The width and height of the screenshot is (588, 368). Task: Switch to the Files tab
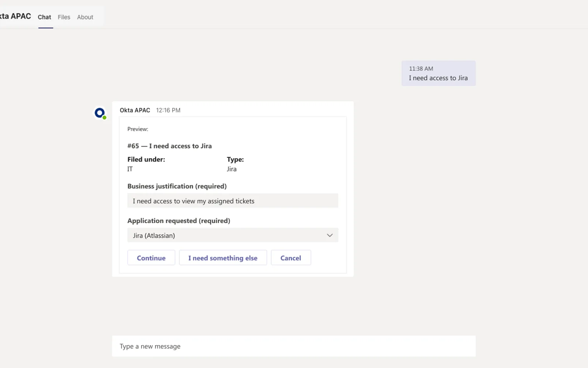[x=64, y=17]
